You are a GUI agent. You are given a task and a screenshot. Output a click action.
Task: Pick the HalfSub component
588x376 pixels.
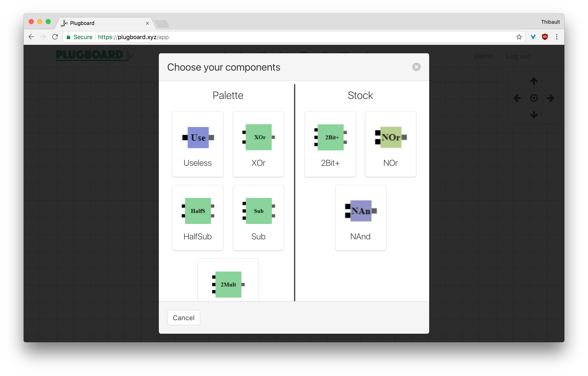click(197, 218)
